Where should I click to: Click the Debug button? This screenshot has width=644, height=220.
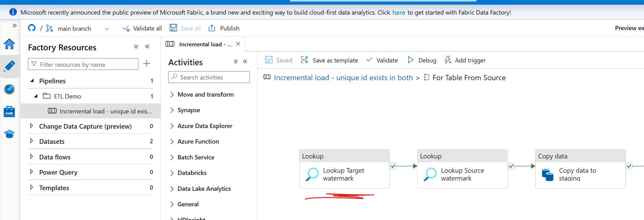tap(422, 60)
